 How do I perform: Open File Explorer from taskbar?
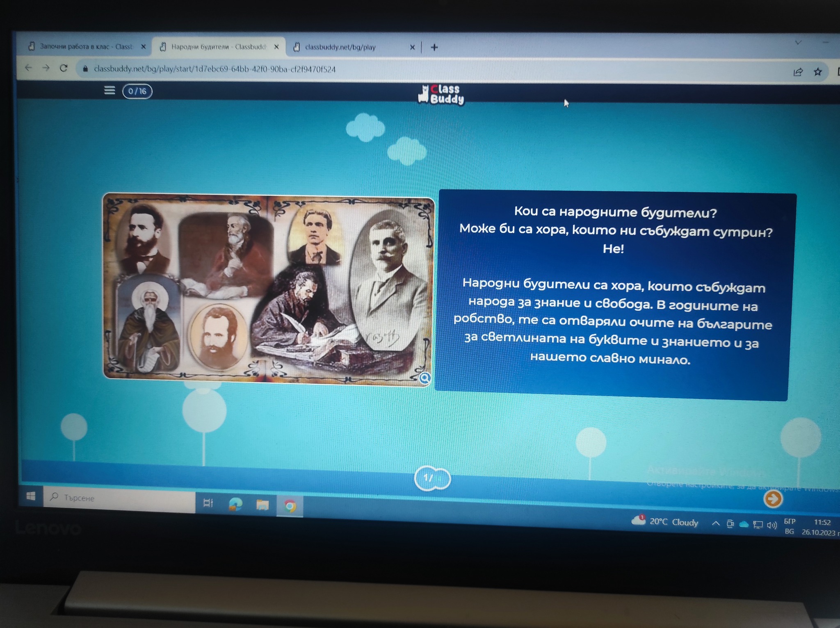tap(262, 505)
